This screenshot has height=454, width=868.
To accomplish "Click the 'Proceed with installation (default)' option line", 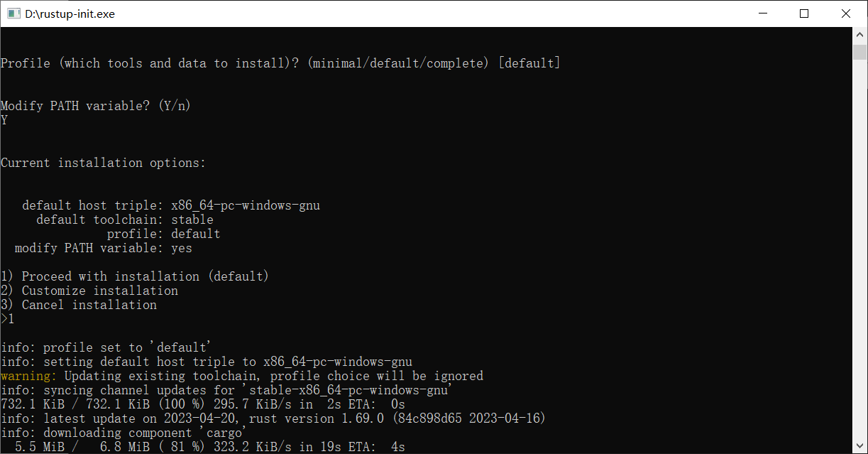I will [x=135, y=276].
